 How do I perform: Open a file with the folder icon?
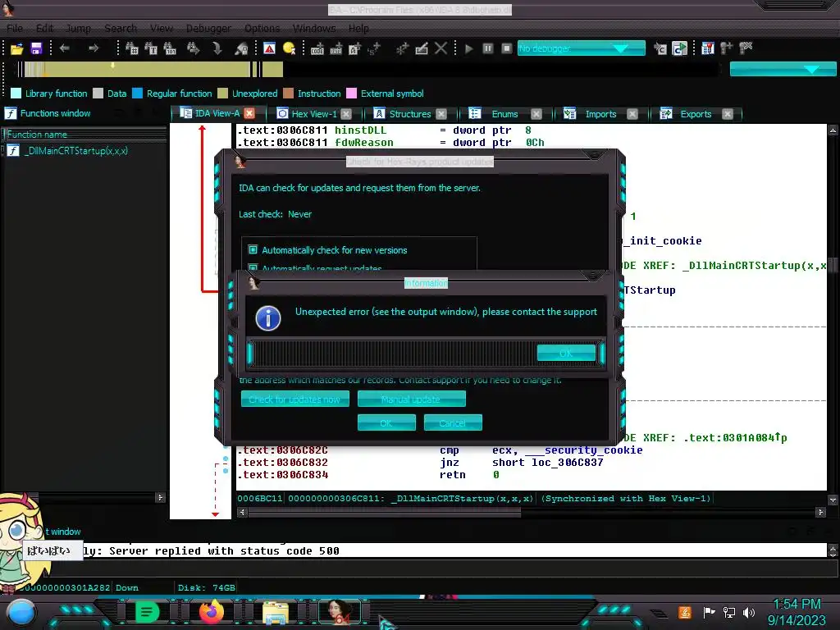(16, 48)
